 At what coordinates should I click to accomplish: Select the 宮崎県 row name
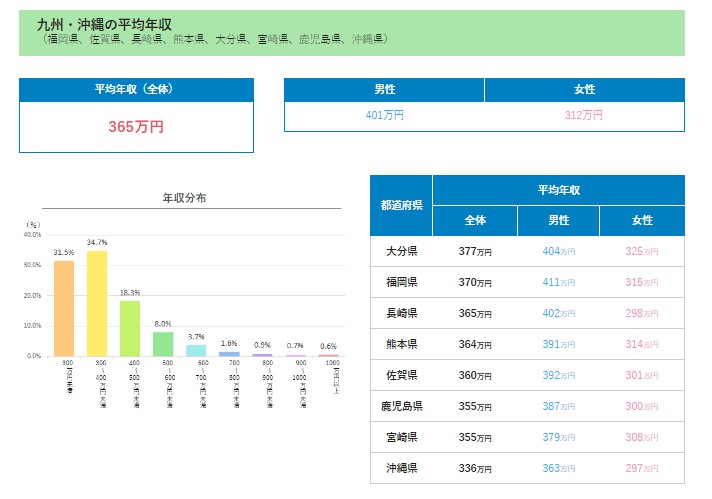pyautogui.click(x=402, y=437)
